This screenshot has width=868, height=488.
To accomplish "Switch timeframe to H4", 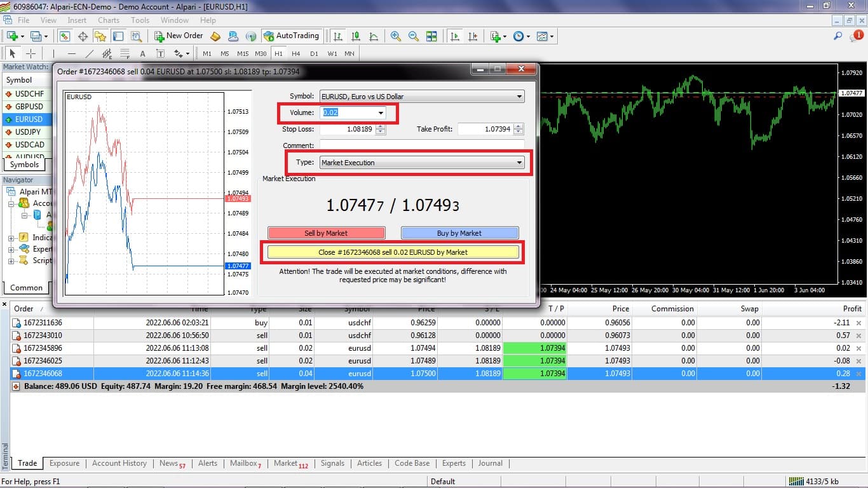I will (296, 53).
